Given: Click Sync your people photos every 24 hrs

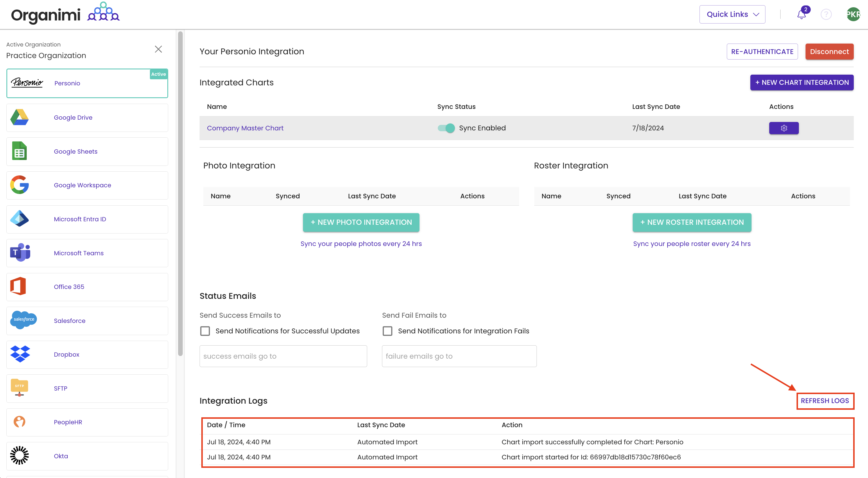Looking at the screenshot, I should 361,244.
